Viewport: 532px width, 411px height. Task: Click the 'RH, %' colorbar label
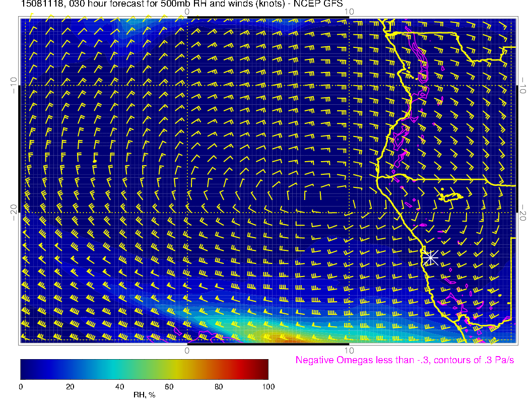coord(144,395)
